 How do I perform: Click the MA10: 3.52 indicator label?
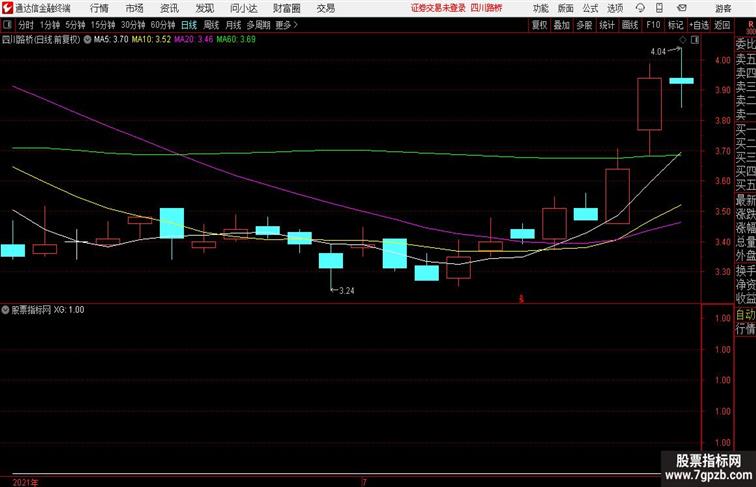pos(151,40)
